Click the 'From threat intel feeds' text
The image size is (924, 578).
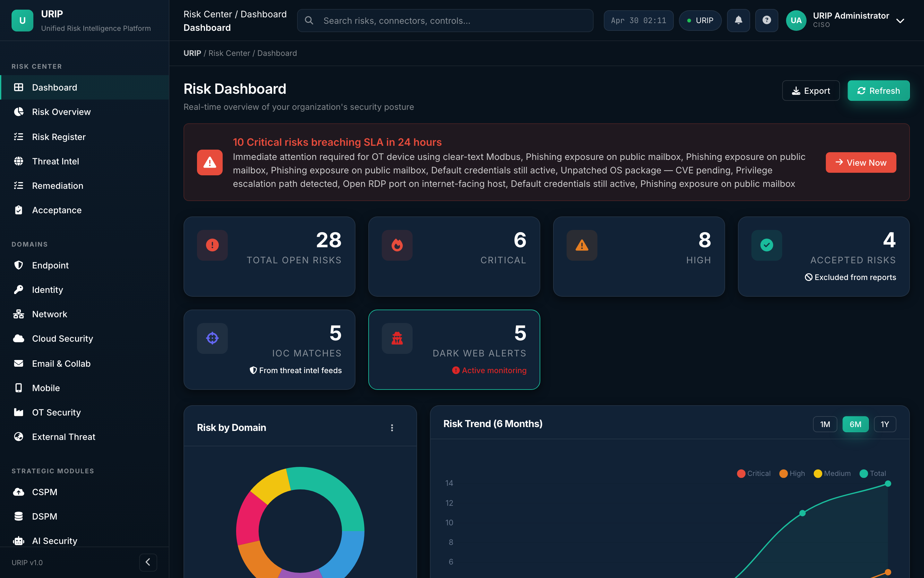point(300,370)
